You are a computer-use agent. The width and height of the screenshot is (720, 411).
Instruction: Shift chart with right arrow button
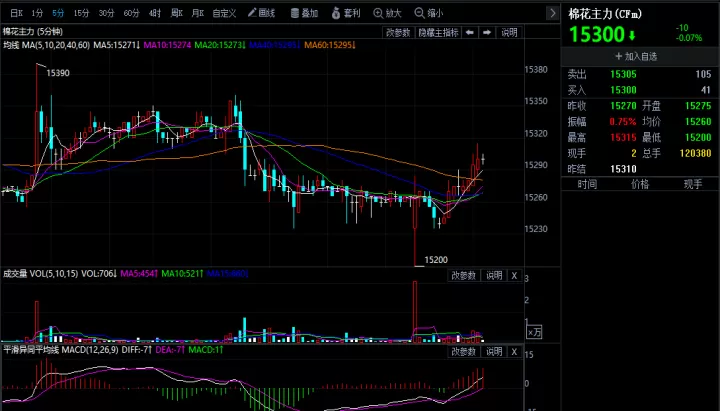click(487, 33)
